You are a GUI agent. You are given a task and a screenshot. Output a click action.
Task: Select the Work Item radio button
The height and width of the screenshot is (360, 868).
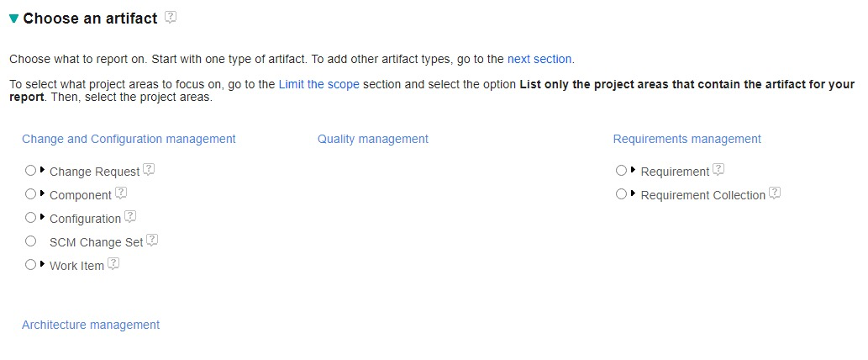tap(31, 264)
